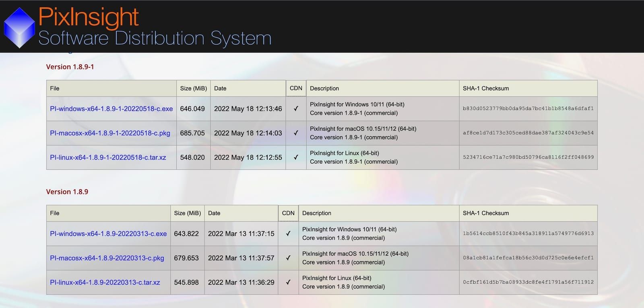Select checksum starting 5234716ce71a
The width and height of the screenshot is (644, 308).
(x=528, y=158)
